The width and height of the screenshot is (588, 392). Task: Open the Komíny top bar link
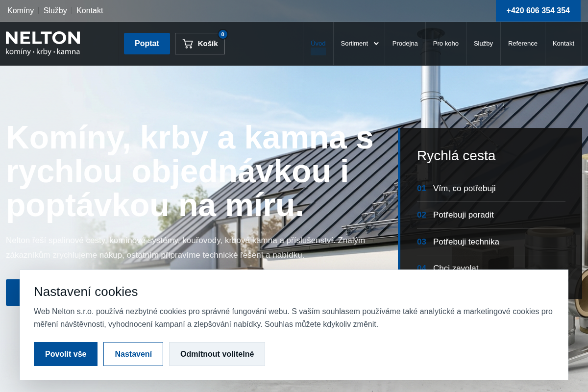click(21, 11)
